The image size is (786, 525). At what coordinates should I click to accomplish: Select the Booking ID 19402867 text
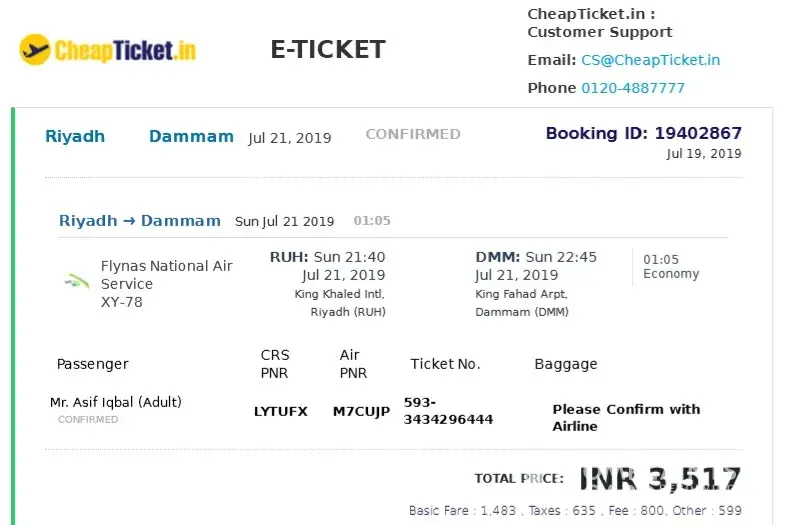[x=643, y=133]
